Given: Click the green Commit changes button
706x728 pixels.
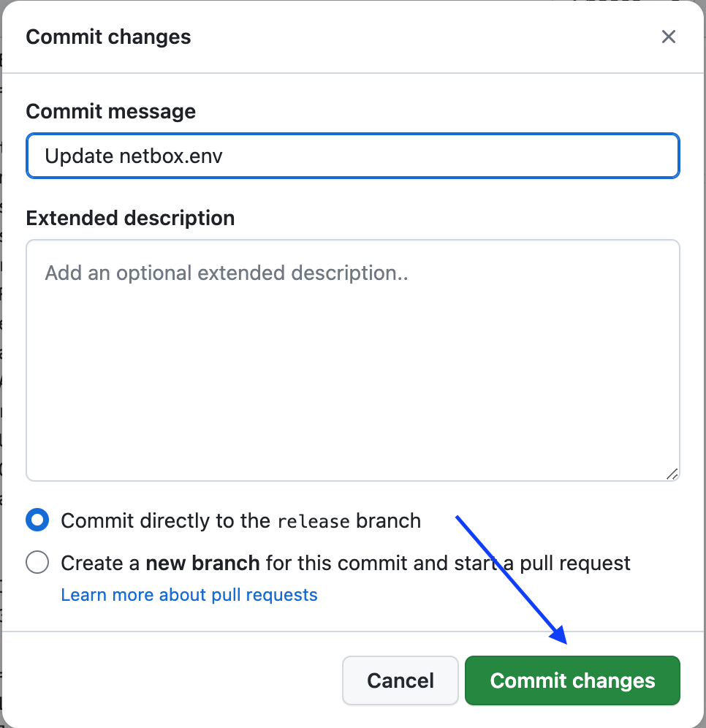Looking at the screenshot, I should click(x=572, y=680).
